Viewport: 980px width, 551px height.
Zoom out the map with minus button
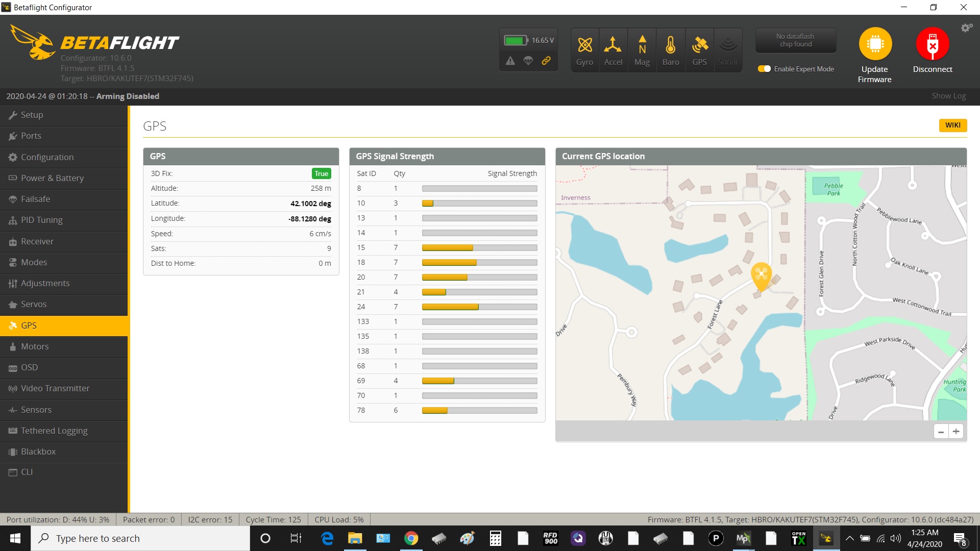tap(941, 431)
